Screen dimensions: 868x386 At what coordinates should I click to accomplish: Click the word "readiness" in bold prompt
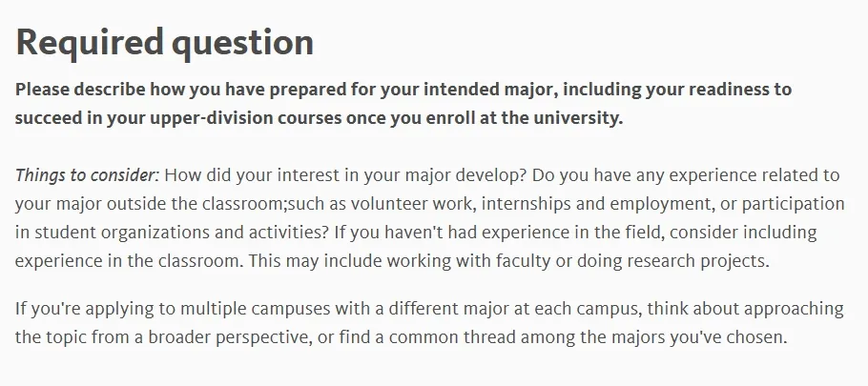714,90
